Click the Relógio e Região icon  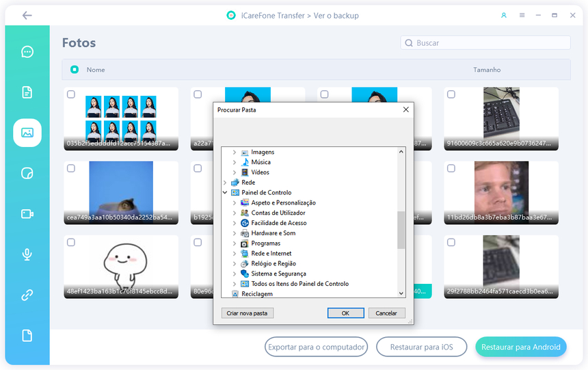coord(245,263)
